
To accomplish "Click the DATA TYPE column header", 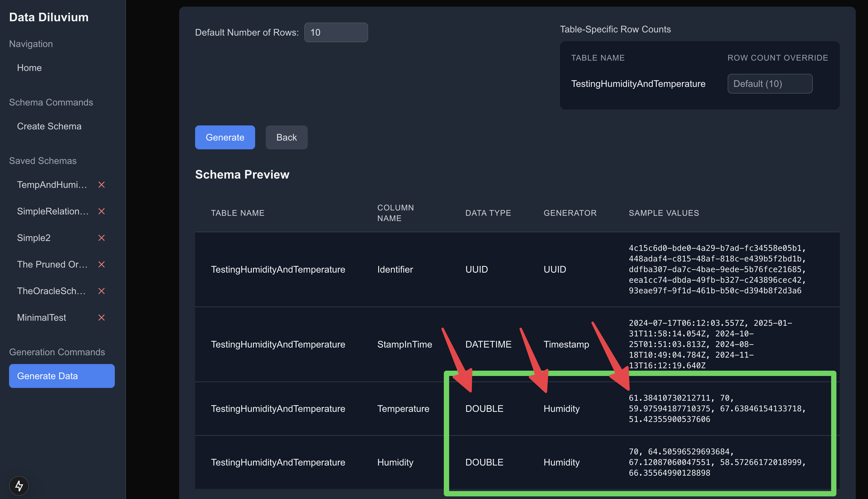I will click(x=488, y=213).
